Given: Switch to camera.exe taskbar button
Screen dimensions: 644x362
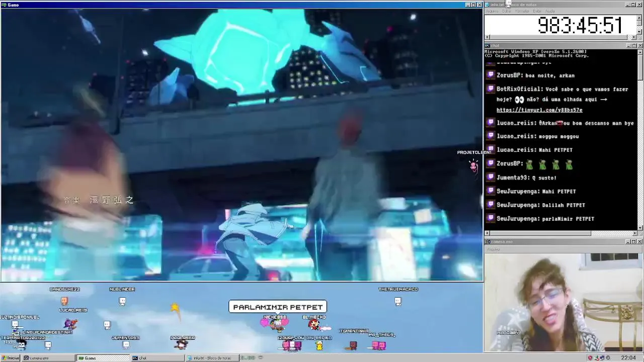Looking at the screenshot, I should [x=49, y=358].
